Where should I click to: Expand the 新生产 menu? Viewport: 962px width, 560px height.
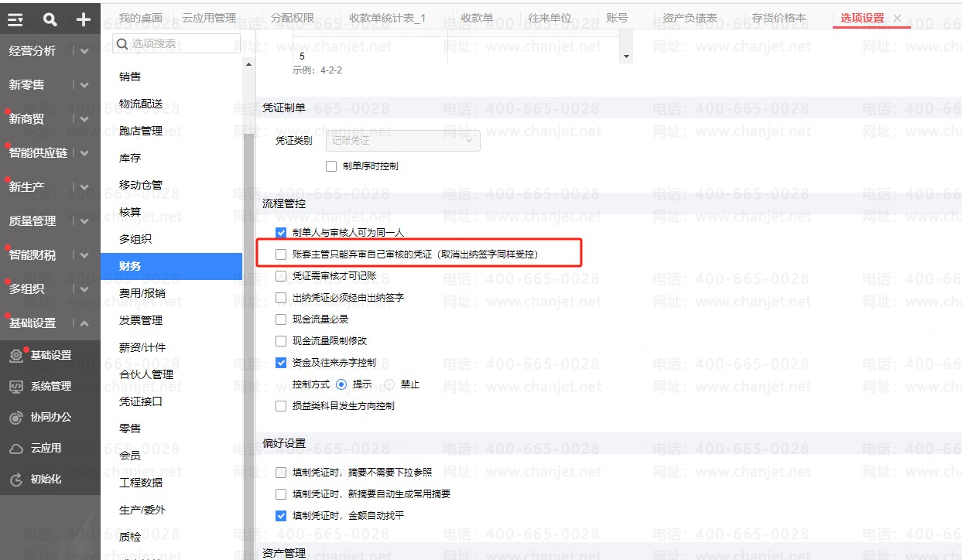pos(84,187)
